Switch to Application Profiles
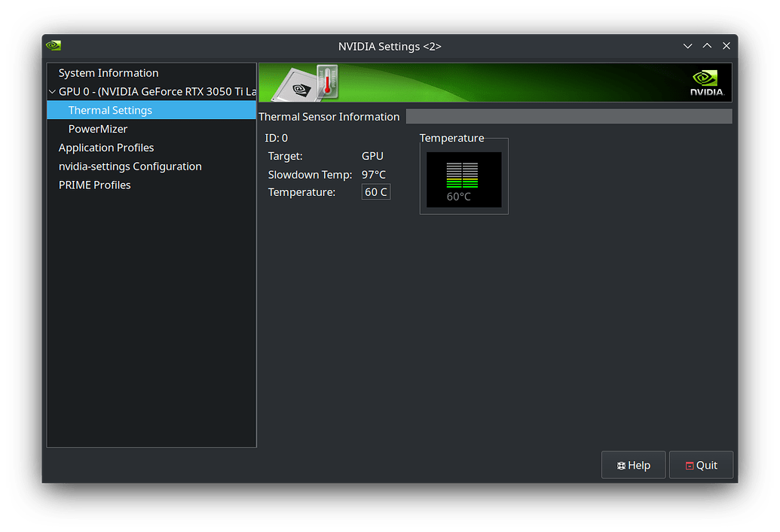The image size is (780, 532). point(106,147)
